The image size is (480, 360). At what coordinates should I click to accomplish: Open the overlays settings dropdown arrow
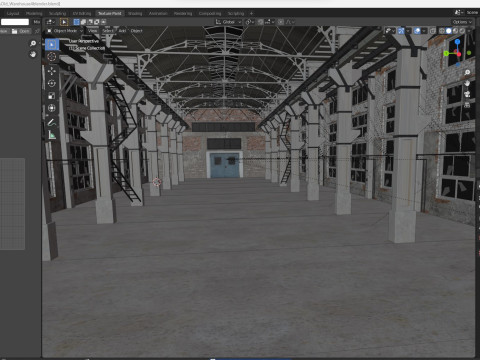pos(424,31)
